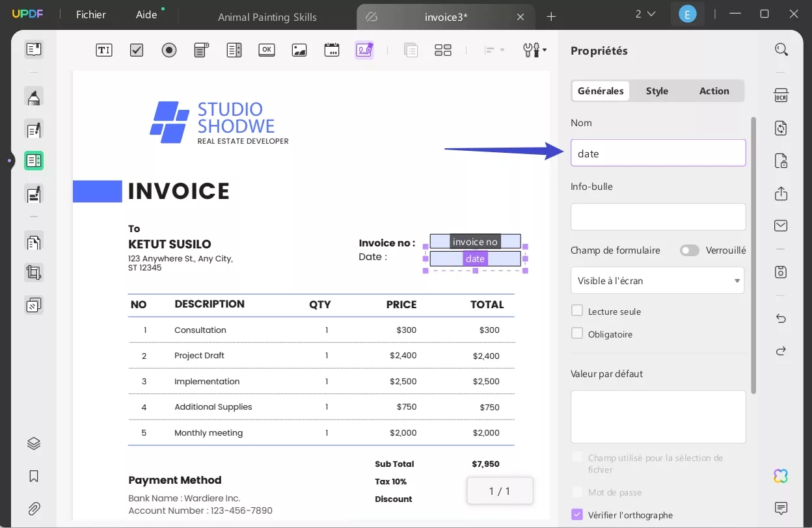Uncheck Vérifier l'orthographe checkbox

pos(577,514)
